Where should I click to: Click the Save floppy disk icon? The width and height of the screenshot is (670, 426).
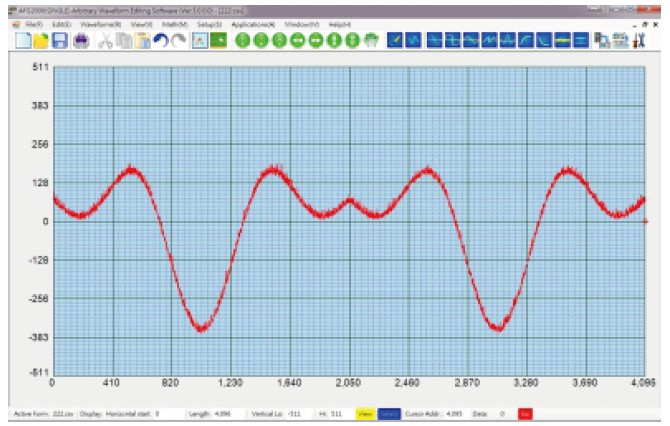point(60,41)
